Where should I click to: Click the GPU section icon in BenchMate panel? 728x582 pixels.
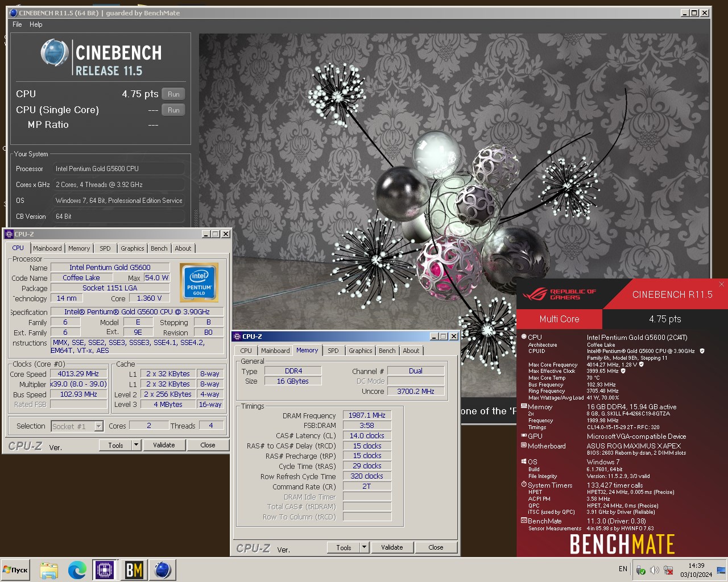click(x=524, y=436)
